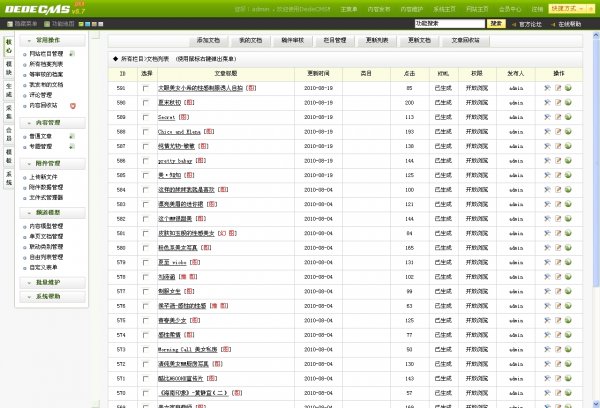Tick the checkbox for document ID 591
This screenshot has width=600, height=408.
pos(145,88)
